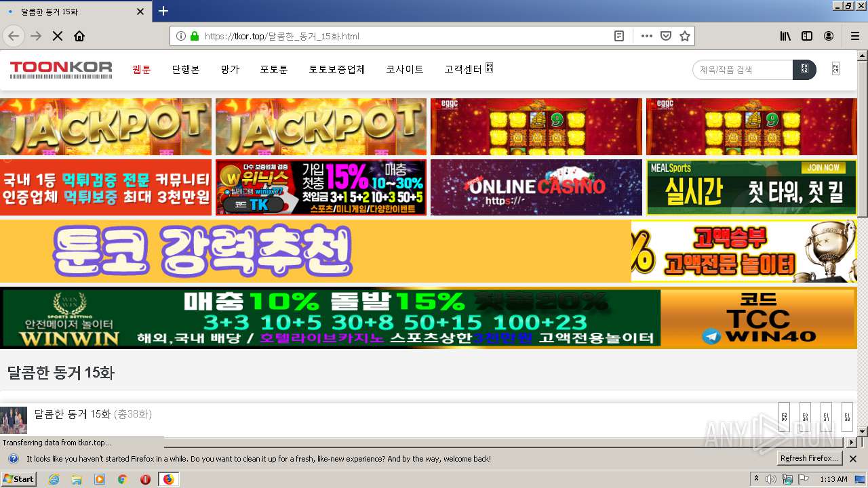Click the 달콤한 동거 15화 (총38화) title
This screenshot has width=868, height=488.
pyautogui.click(x=93, y=414)
